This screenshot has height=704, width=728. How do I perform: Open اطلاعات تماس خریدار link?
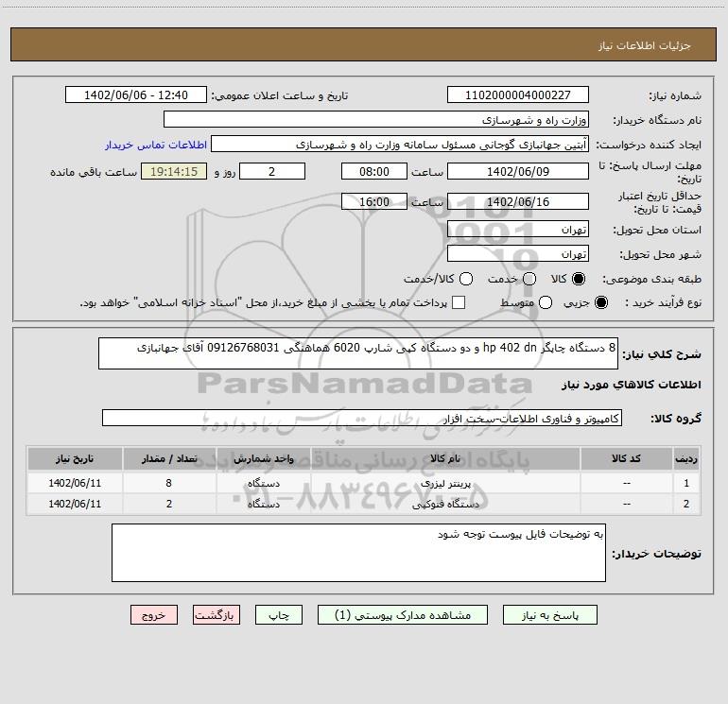(156, 145)
